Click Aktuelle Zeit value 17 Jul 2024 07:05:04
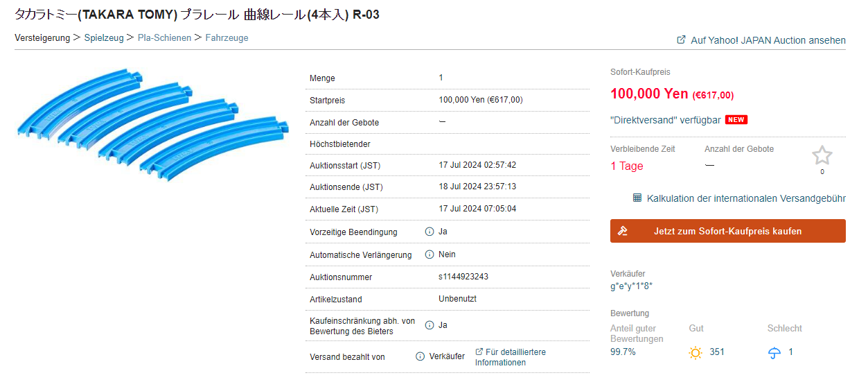868x389 pixels. tap(477, 209)
